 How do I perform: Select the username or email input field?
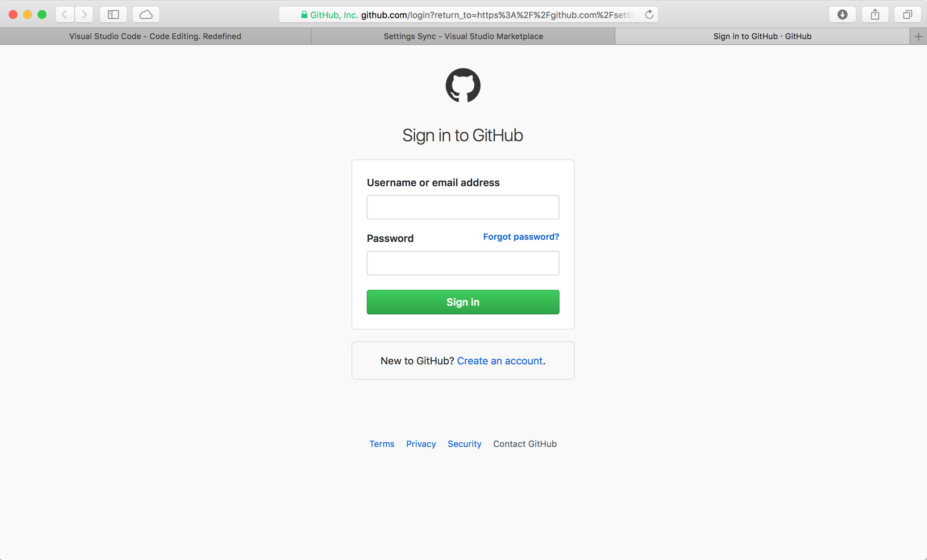pyautogui.click(x=463, y=206)
